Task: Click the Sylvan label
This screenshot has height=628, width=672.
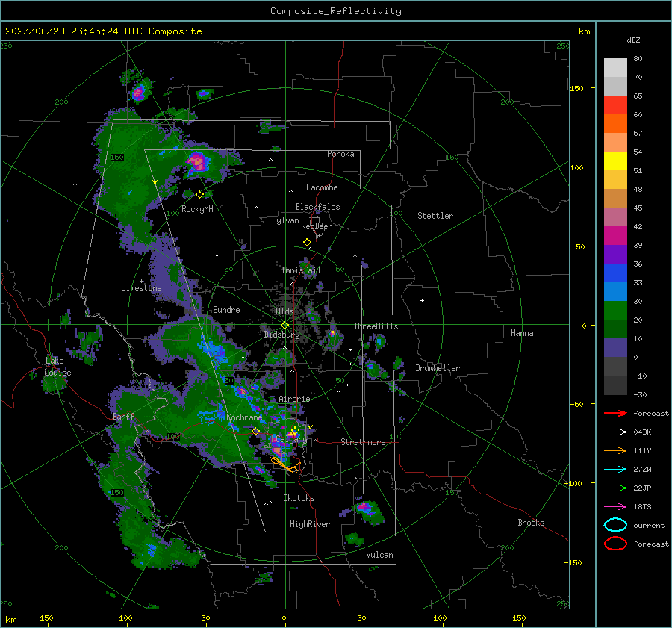Action: tap(285, 220)
